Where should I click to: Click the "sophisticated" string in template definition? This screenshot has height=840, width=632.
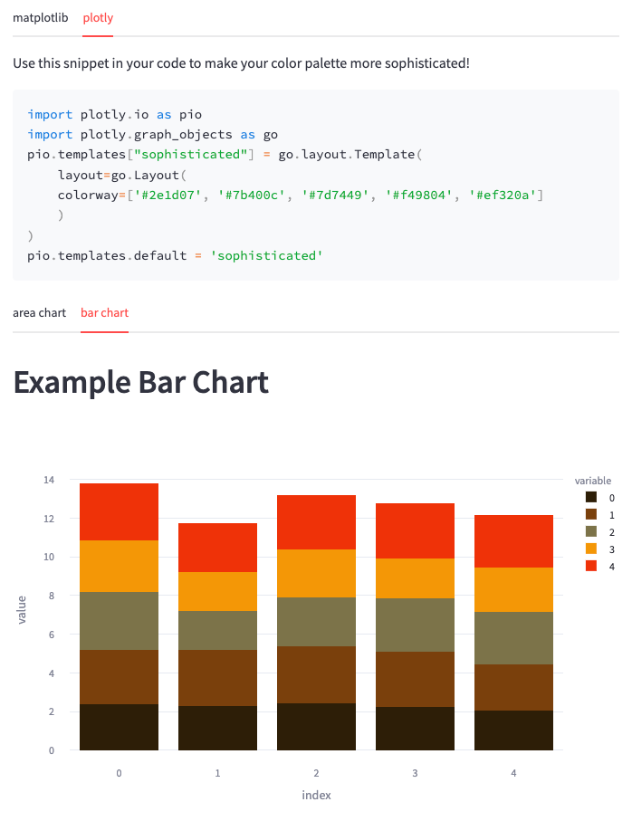(x=190, y=154)
